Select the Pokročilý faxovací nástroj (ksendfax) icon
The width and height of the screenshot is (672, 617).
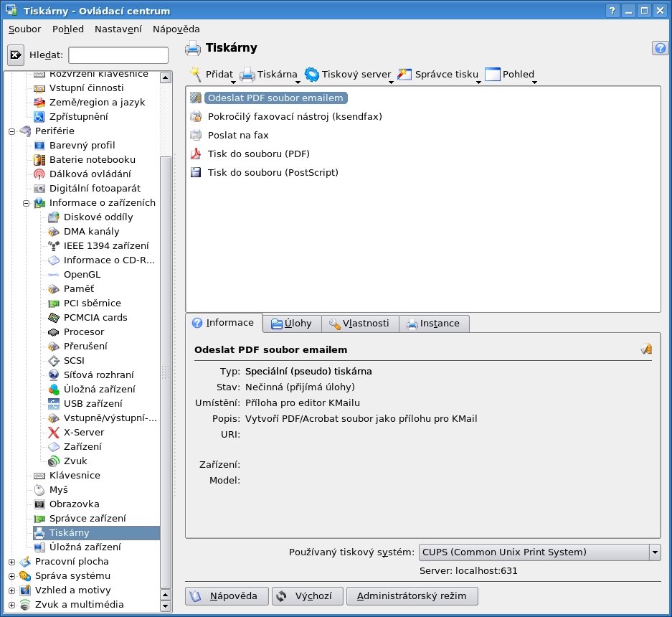(196, 116)
